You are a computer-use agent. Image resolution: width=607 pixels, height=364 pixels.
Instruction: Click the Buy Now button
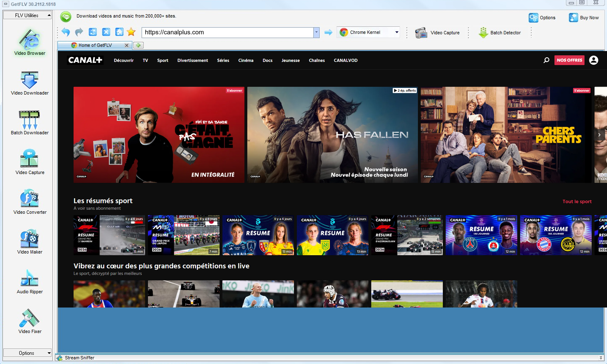tap(584, 18)
